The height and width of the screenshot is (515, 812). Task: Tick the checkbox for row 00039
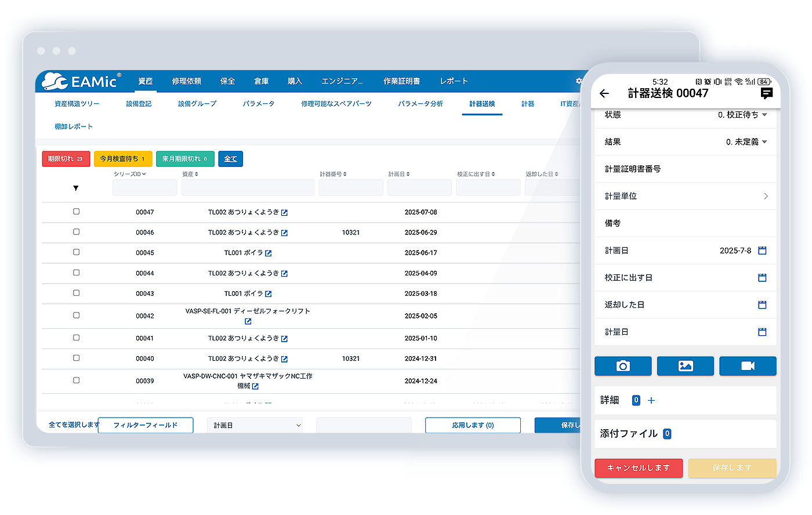point(76,380)
